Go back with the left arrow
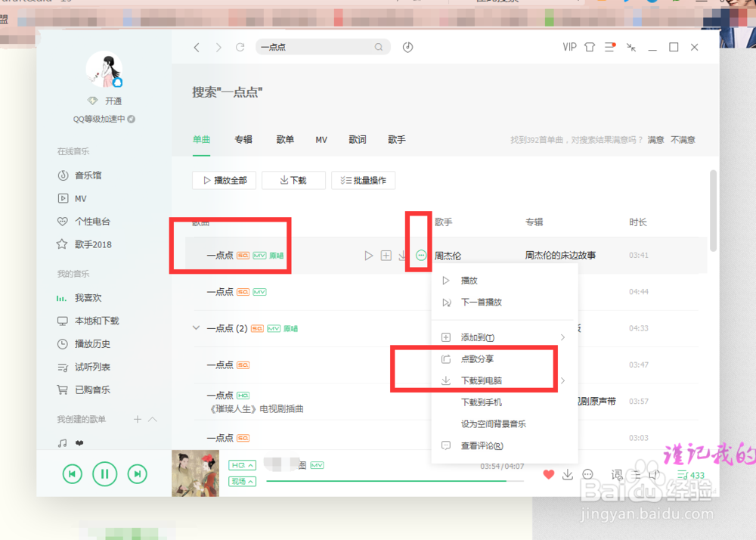 197,47
